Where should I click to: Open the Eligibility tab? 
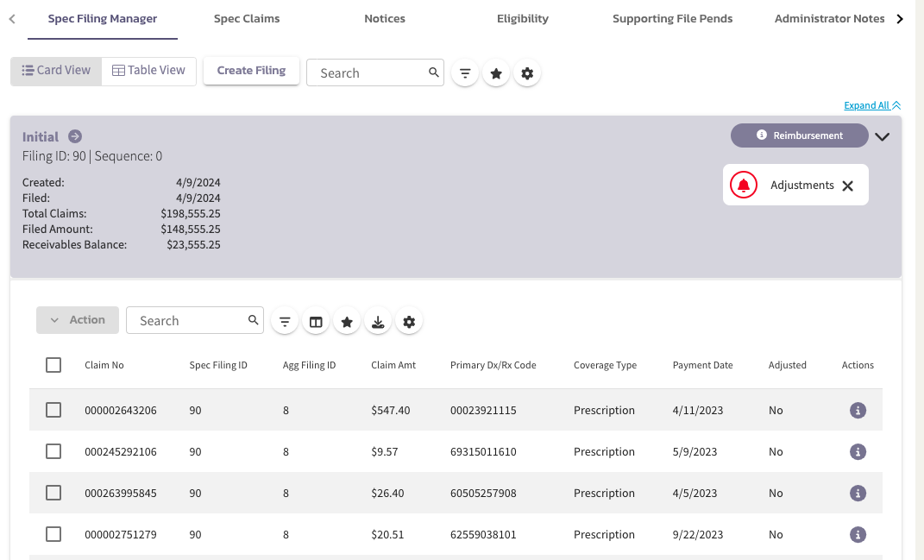tap(522, 18)
